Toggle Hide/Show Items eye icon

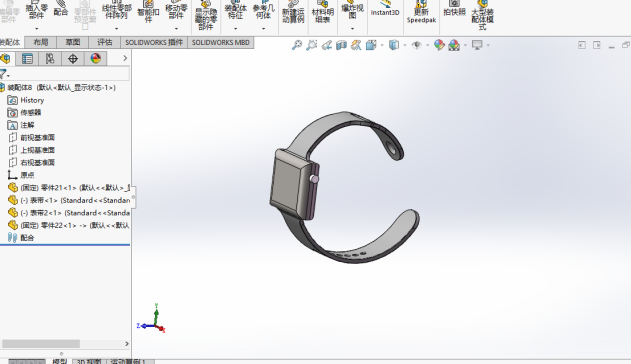pyautogui.click(x=417, y=45)
